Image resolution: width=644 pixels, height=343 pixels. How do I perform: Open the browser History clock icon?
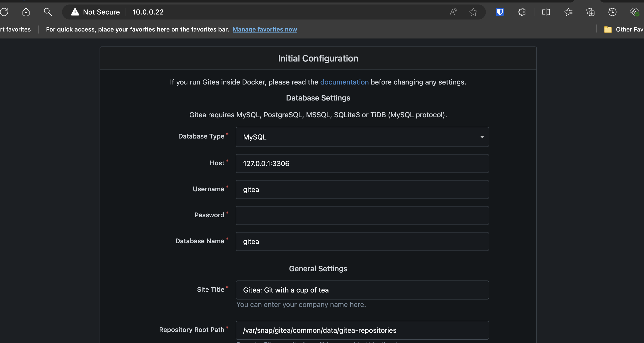612,12
